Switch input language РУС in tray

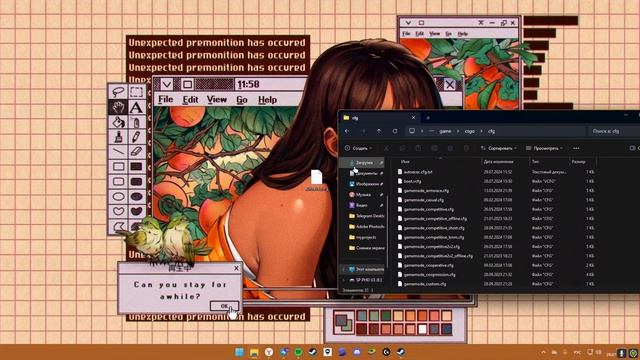578,352
